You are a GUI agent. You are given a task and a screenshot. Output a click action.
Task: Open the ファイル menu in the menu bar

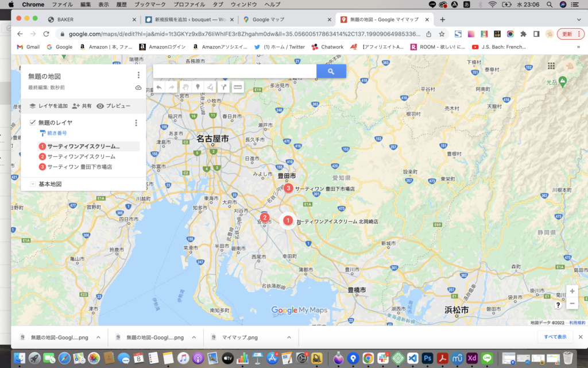pos(61,5)
